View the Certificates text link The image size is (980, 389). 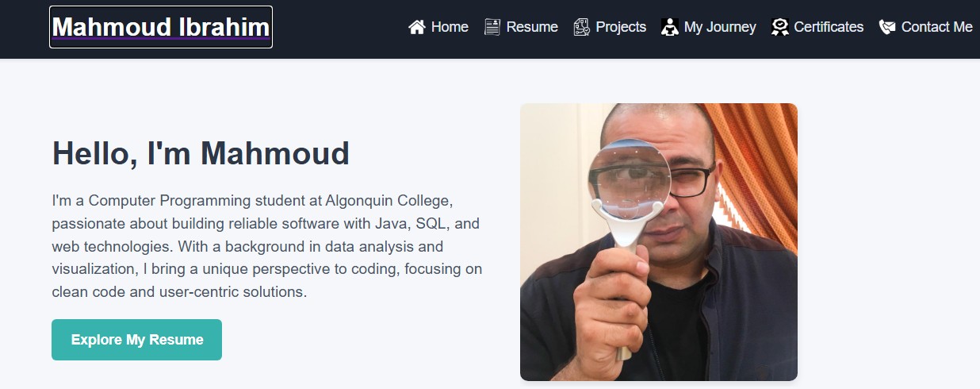829,27
